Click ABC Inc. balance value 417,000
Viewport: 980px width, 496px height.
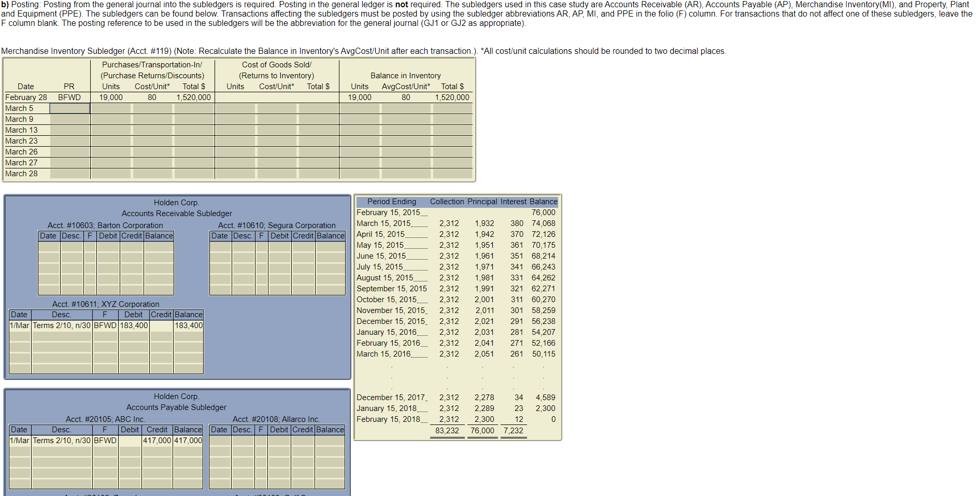point(188,441)
